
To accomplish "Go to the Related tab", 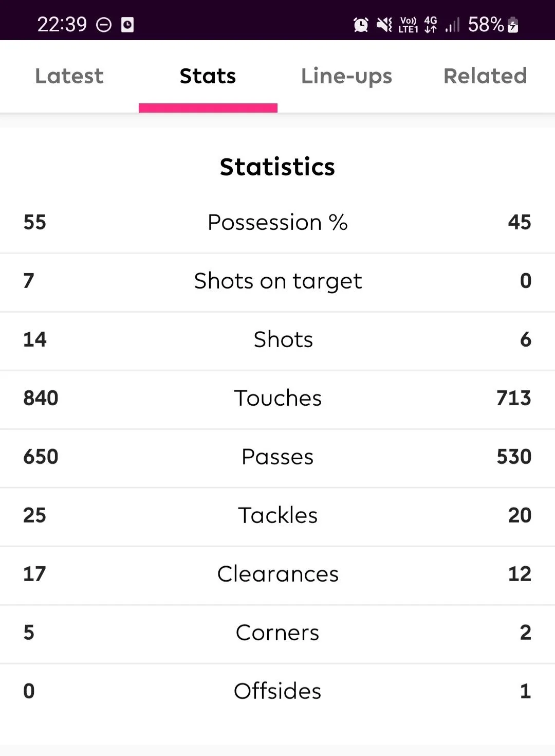I will pos(485,76).
